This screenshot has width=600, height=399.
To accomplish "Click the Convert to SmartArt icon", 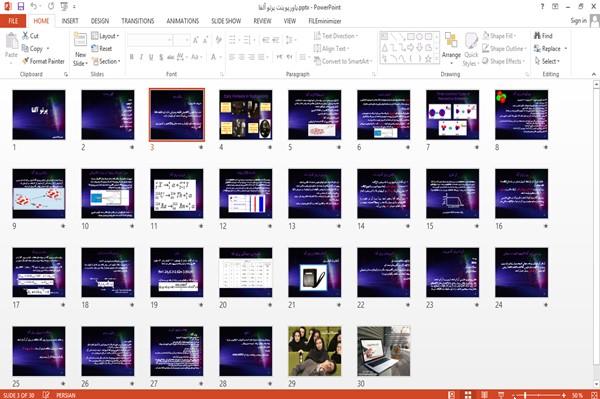I will pyautogui.click(x=317, y=61).
